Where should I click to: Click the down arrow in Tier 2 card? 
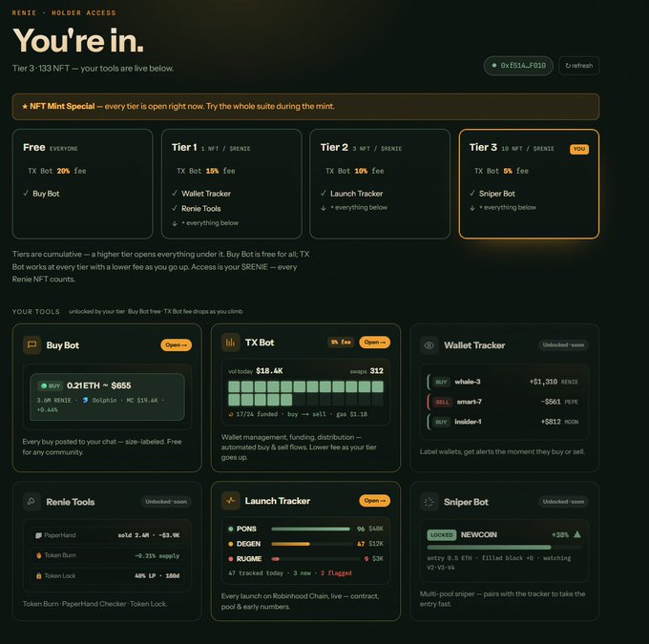click(324, 208)
